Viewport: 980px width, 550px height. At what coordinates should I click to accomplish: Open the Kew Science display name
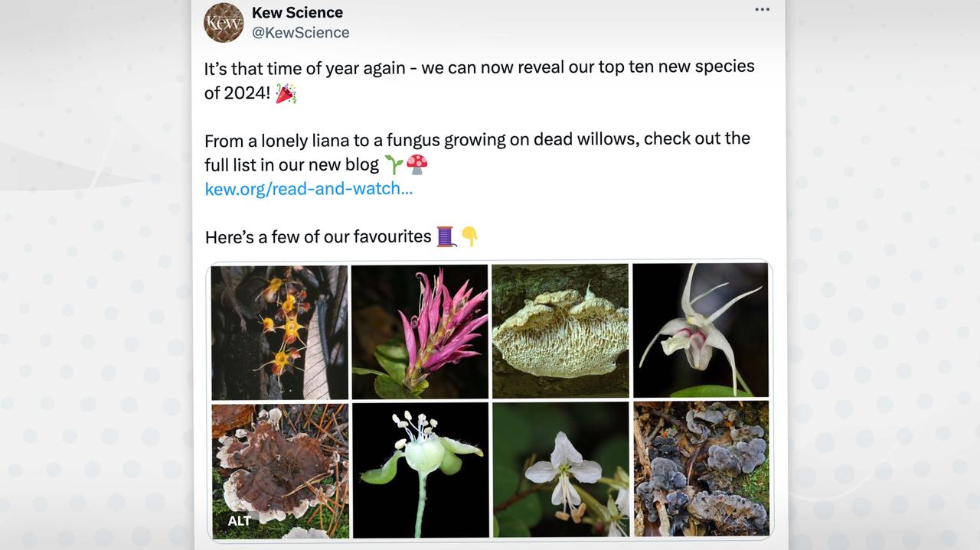[297, 12]
